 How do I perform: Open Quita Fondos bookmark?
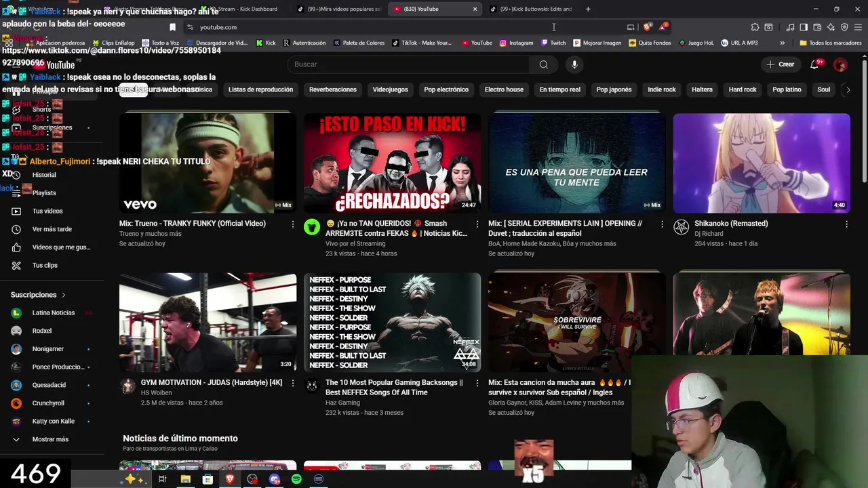(650, 43)
